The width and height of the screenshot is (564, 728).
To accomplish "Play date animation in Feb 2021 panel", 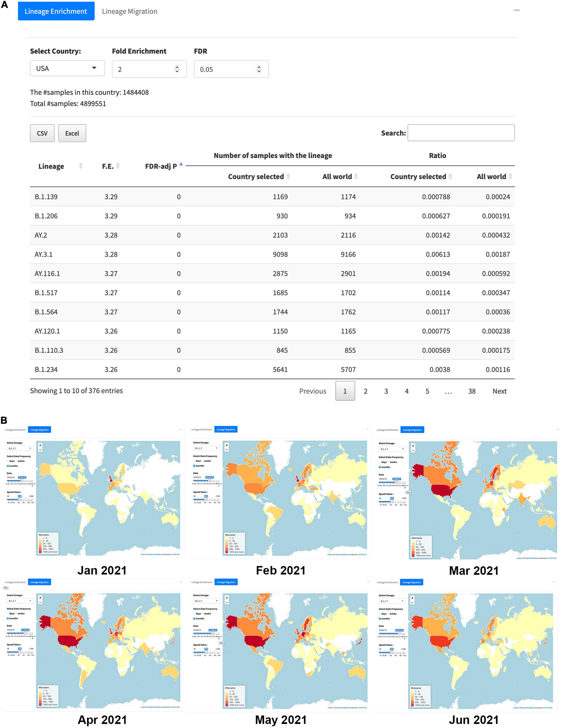I will pos(219,486).
